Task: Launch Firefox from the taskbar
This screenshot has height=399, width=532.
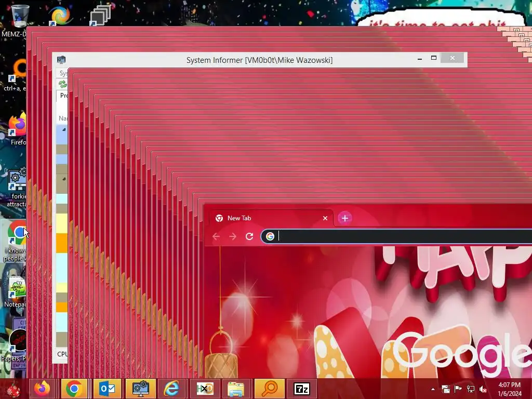Action: 42,389
